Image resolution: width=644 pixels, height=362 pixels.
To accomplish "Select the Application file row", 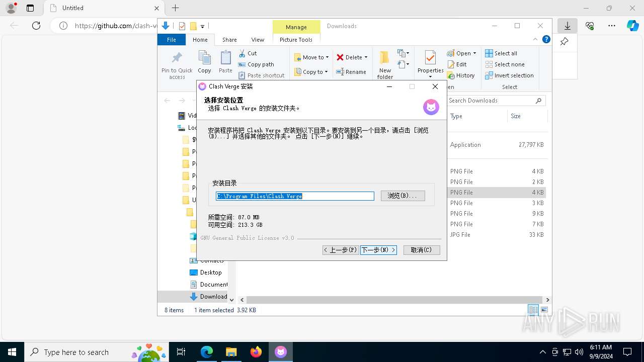I will click(x=496, y=145).
